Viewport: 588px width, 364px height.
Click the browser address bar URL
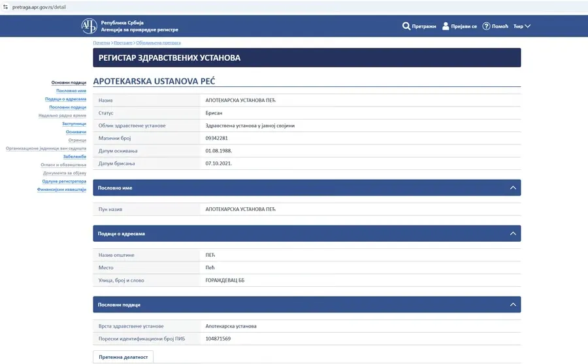click(x=39, y=7)
